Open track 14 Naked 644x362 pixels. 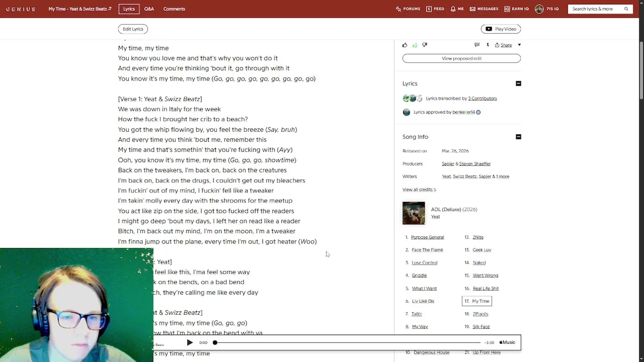point(479,262)
